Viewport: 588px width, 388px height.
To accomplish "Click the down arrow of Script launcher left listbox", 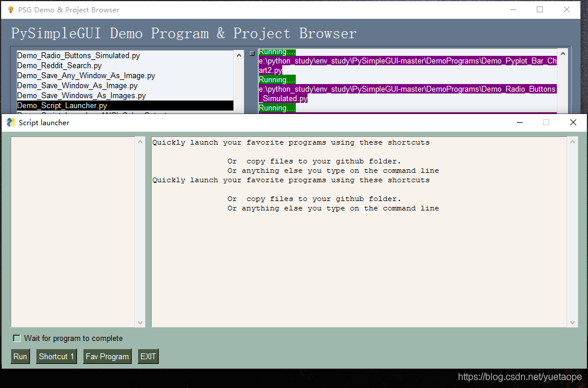I will click(141, 322).
